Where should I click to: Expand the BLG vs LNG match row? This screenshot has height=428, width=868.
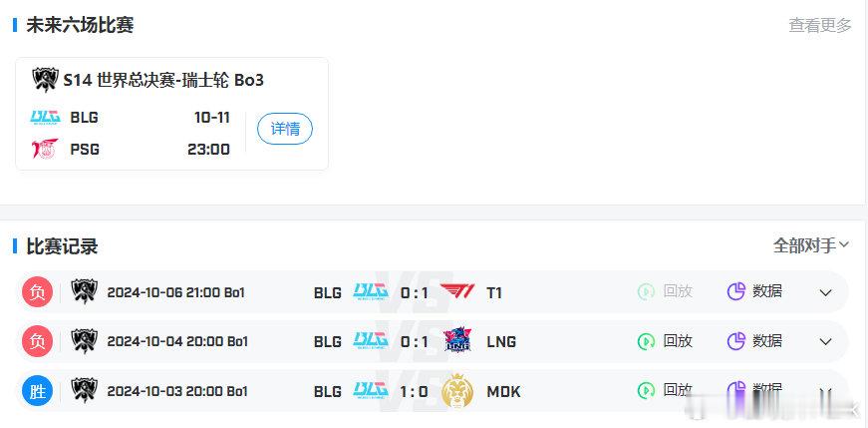pyautogui.click(x=826, y=341)
